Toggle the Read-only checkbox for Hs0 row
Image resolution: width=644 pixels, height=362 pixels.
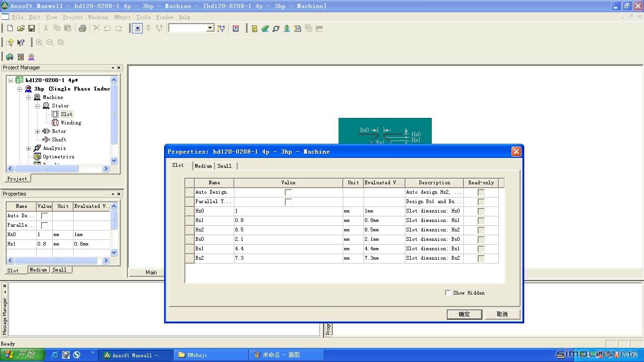coord(481,211)
